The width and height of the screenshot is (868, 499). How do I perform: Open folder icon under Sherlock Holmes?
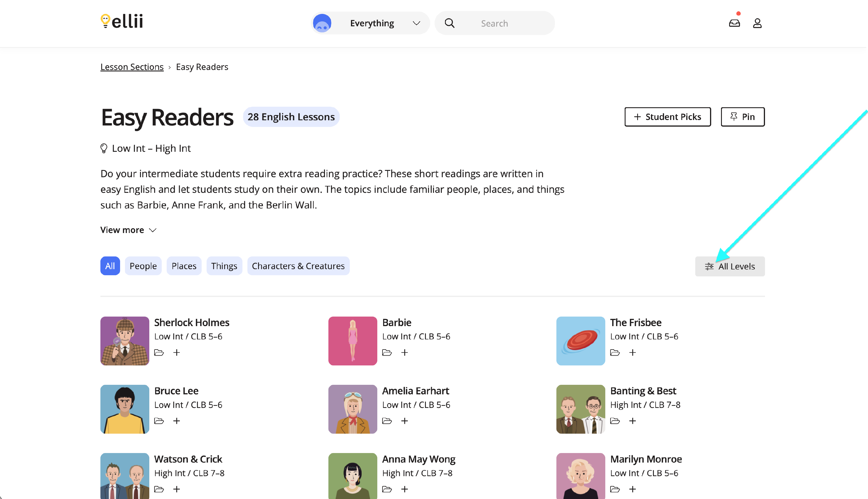click(159, 352)
